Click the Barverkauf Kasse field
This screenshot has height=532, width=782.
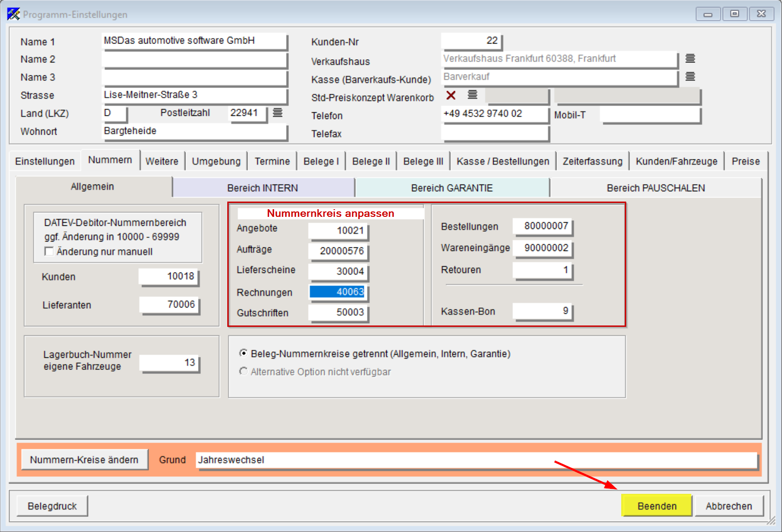point(560,77)
